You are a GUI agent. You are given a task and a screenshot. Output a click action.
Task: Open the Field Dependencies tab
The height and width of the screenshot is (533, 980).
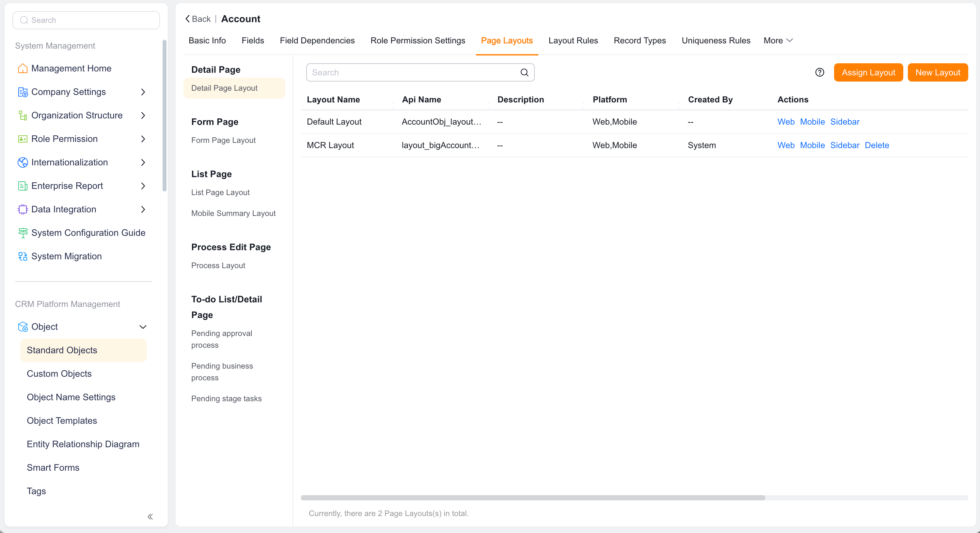[317, 41]
